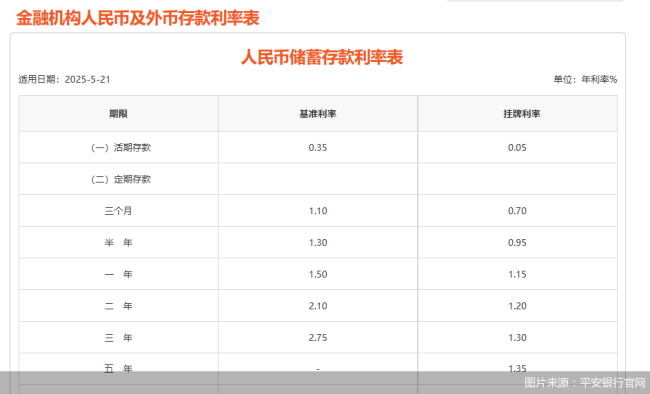Click the unit label 单位：年利率%

(x=585, y=79)
